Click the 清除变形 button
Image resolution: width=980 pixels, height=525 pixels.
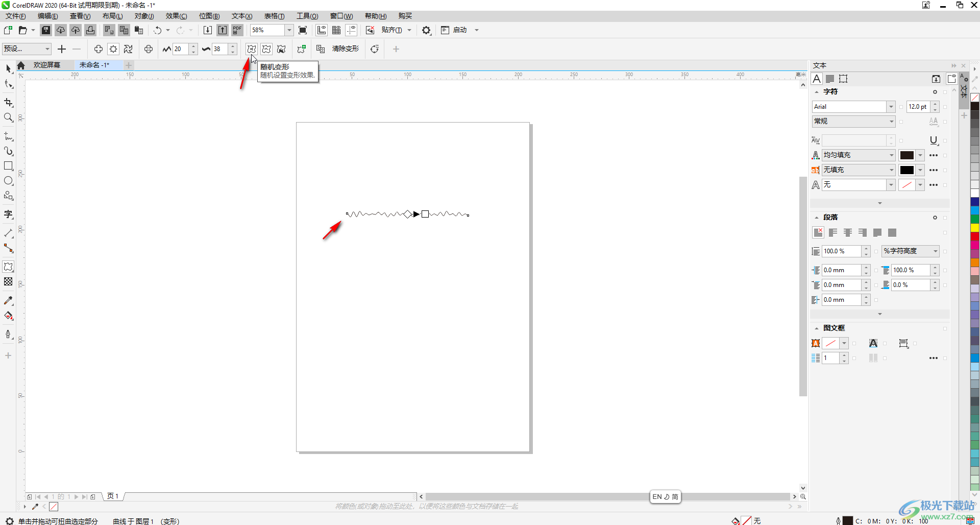click(x=346, y=49)
